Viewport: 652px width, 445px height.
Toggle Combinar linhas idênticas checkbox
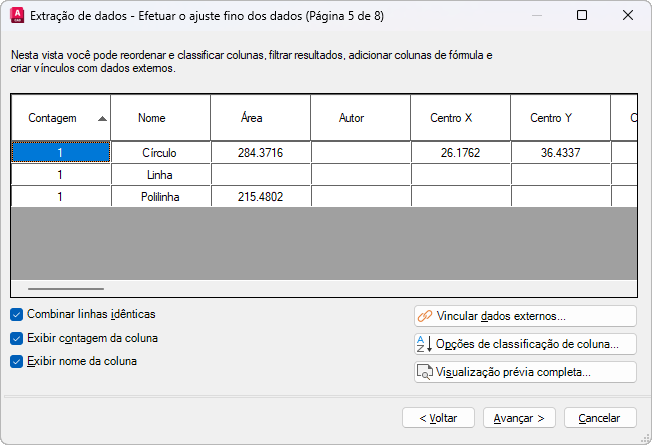tap(17, 314)
